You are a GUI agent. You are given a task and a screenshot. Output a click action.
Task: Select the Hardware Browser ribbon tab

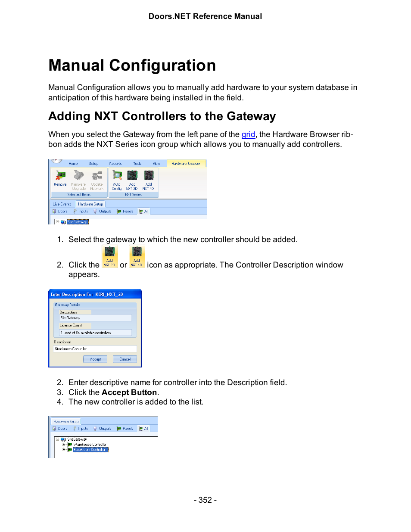(186, 164)
